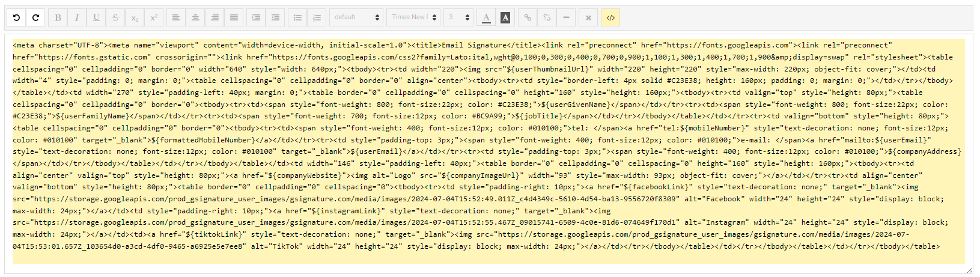Clear formatting with X button
The width and height of the screenshot is (980, 277).
pos(588,17)
